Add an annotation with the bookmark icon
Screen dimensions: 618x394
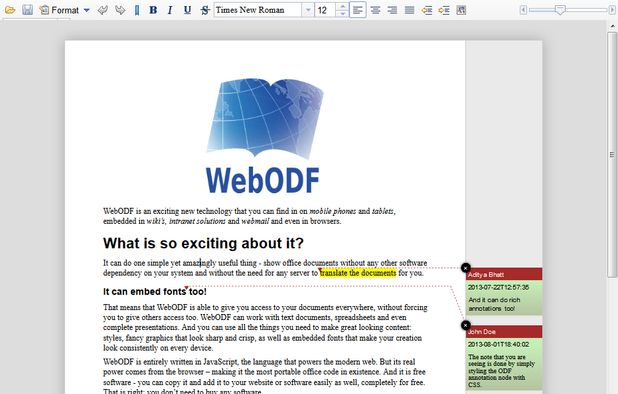(137, 10)
